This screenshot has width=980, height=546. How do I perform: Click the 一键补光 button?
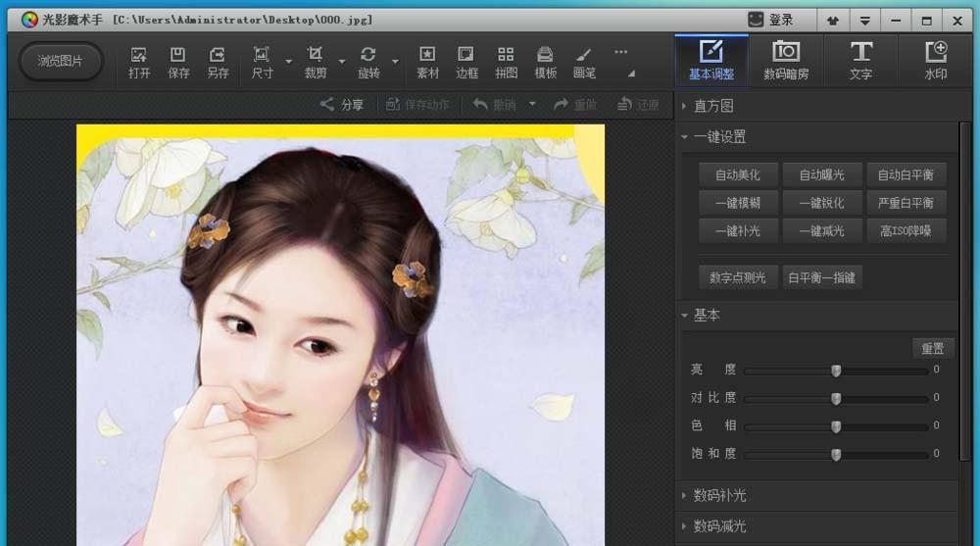tap(738, 230)
